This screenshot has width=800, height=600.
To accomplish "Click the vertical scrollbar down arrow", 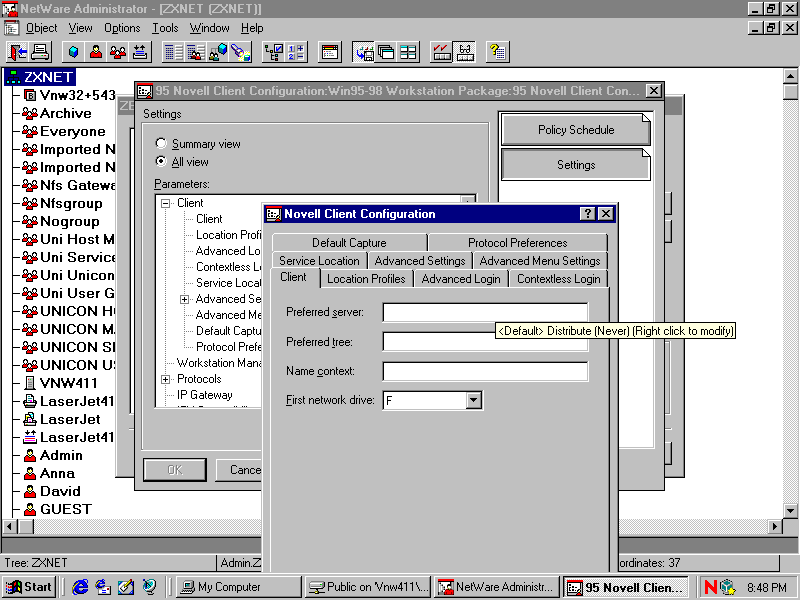I will [x=790, y=510].
